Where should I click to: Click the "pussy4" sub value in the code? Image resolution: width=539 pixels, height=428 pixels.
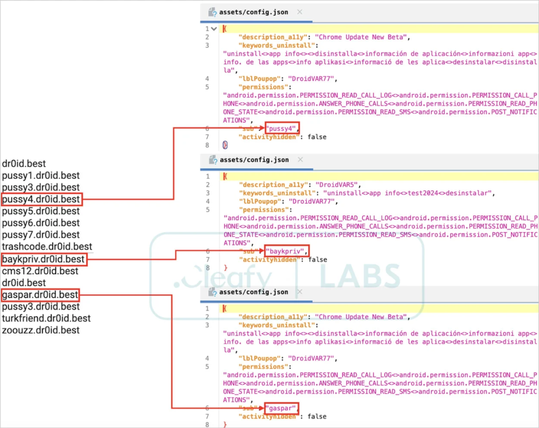click(282, 128)
